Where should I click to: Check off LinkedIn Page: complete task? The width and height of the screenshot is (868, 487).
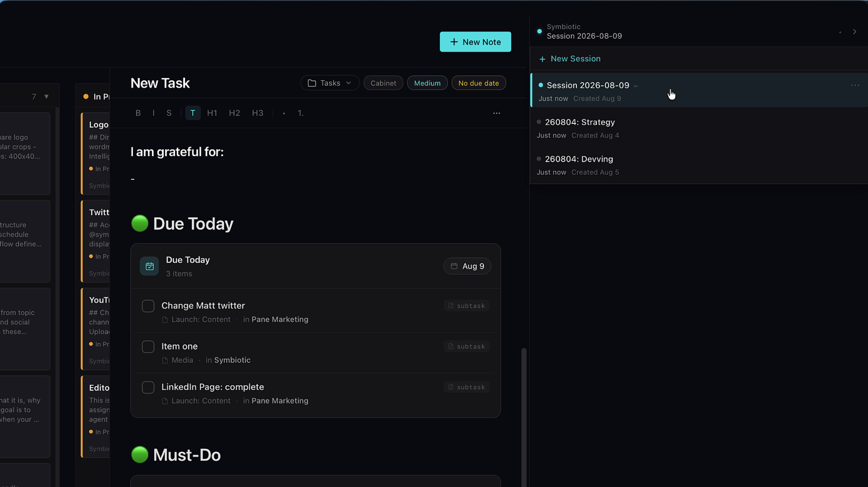(148, 388)
